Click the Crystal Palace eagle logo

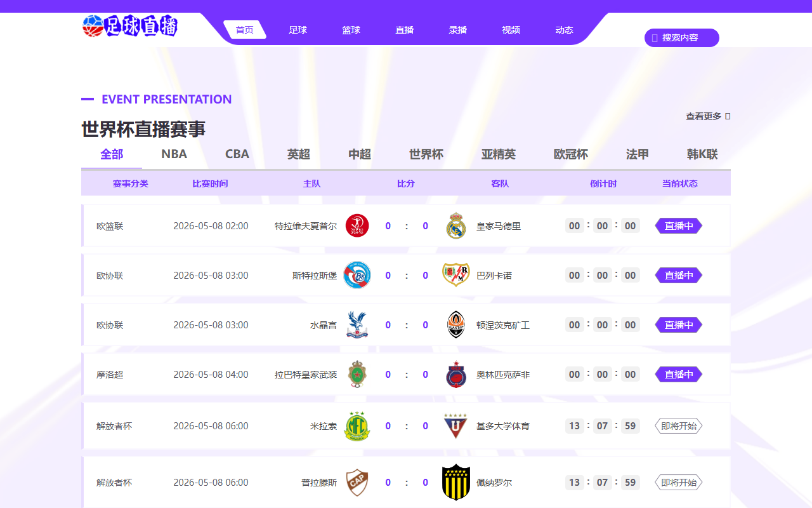[x=357, y=324]
